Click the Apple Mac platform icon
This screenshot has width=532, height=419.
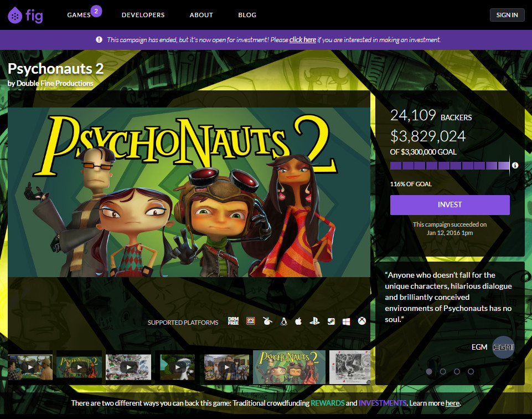pyautogui.click(x=298, y=321)
